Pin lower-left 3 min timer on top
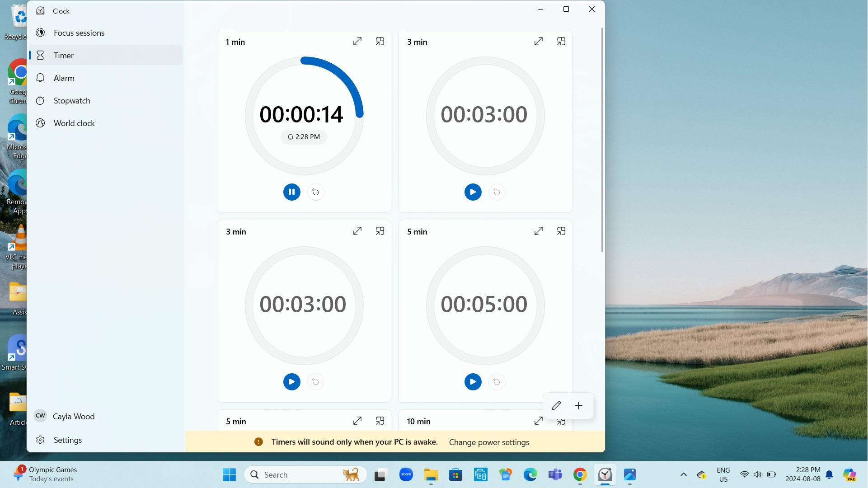Screen dimensions: 868x488 (380, 231)
